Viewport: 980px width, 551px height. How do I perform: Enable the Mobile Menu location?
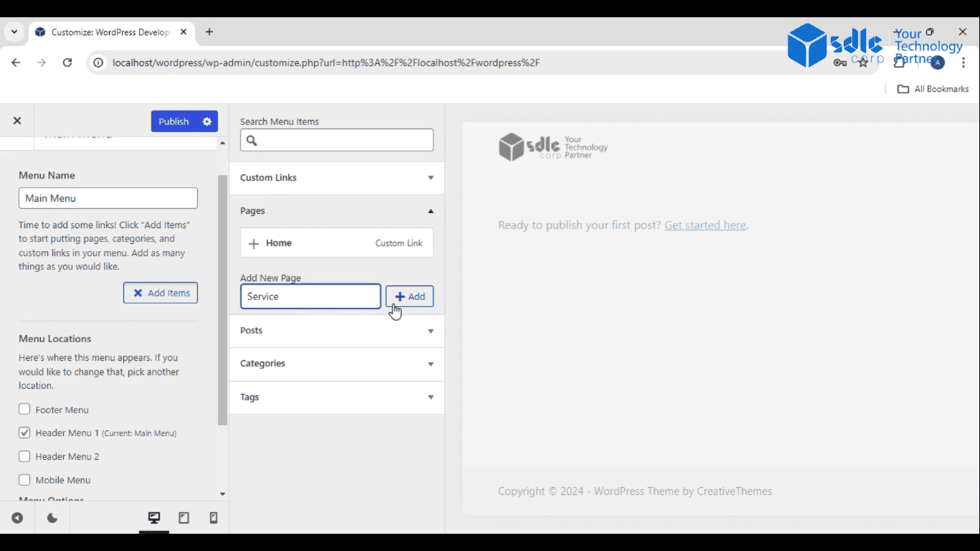(24, 479)
